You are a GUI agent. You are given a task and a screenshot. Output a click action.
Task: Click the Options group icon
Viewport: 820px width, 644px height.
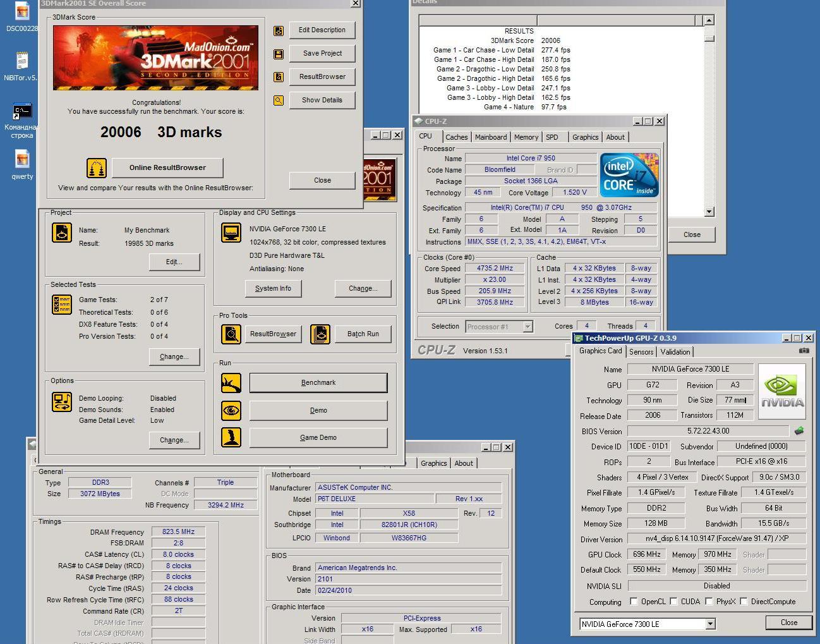[62, 401]
